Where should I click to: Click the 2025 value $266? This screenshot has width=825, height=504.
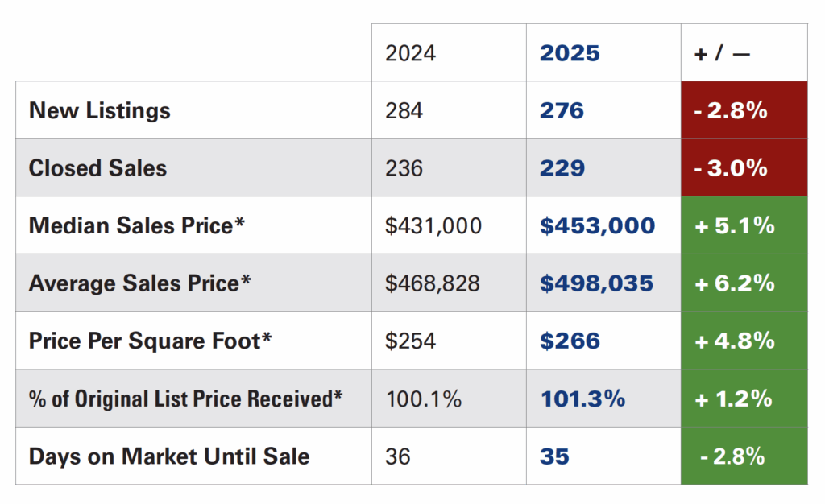tap(570, 341)
